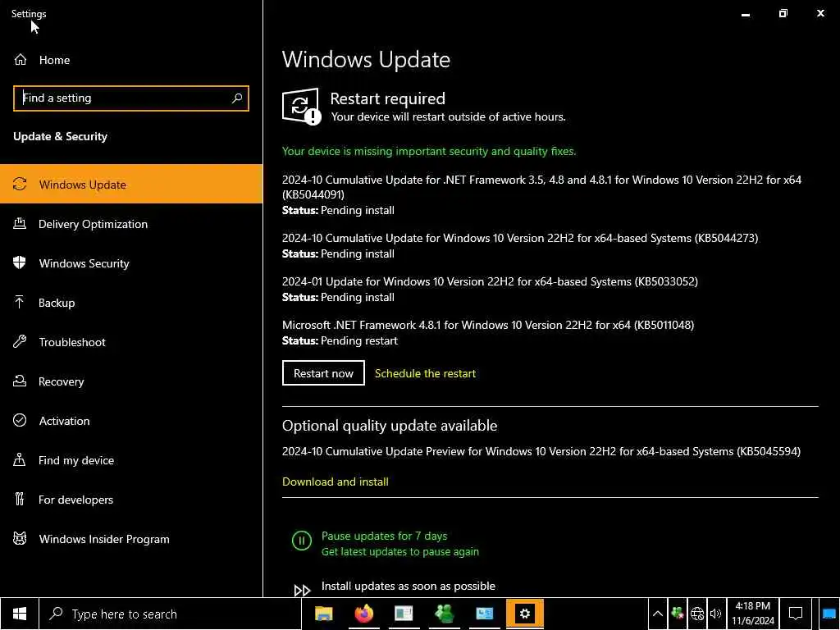
Task: Click the KB5044091 .NET Framework update entry
Action: coord(541,187)
